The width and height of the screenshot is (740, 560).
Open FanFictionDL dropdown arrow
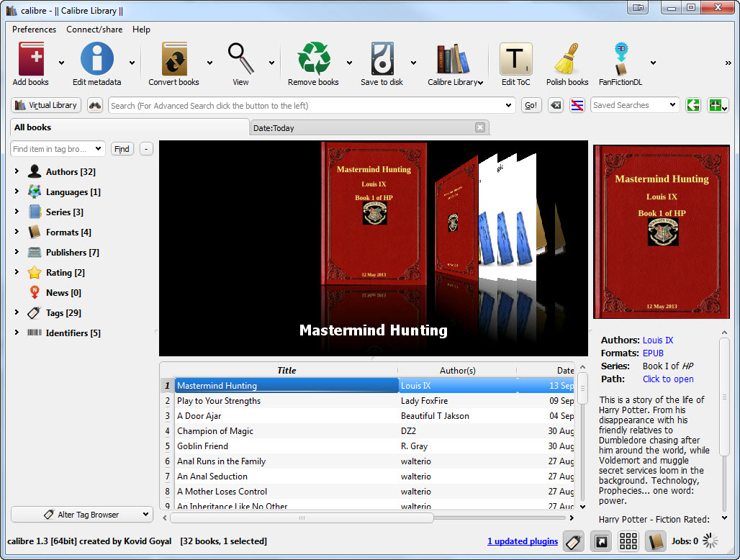pos(653,63)
